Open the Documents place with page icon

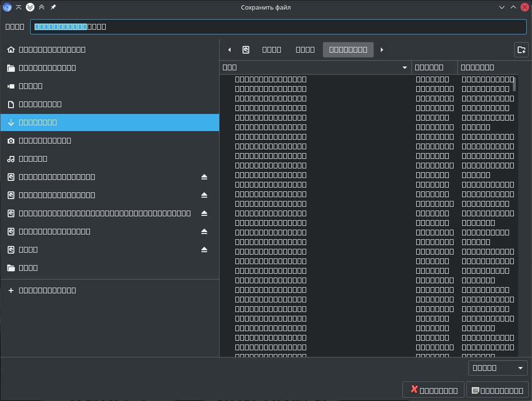110,104
